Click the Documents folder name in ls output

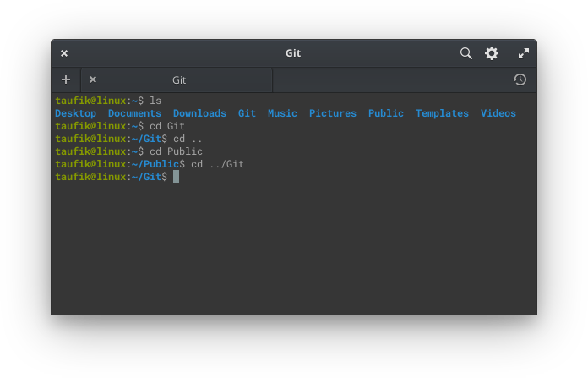134,113
